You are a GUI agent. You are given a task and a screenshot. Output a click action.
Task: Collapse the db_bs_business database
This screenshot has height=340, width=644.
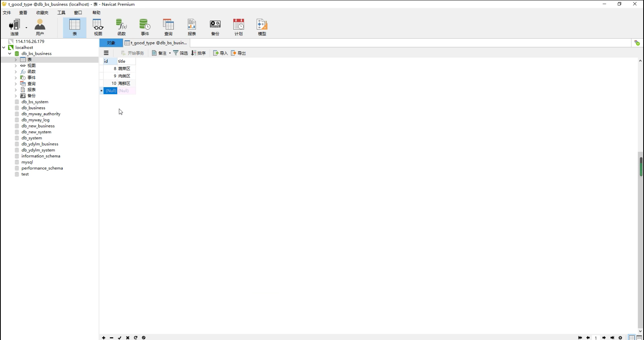tap(10, 54)
